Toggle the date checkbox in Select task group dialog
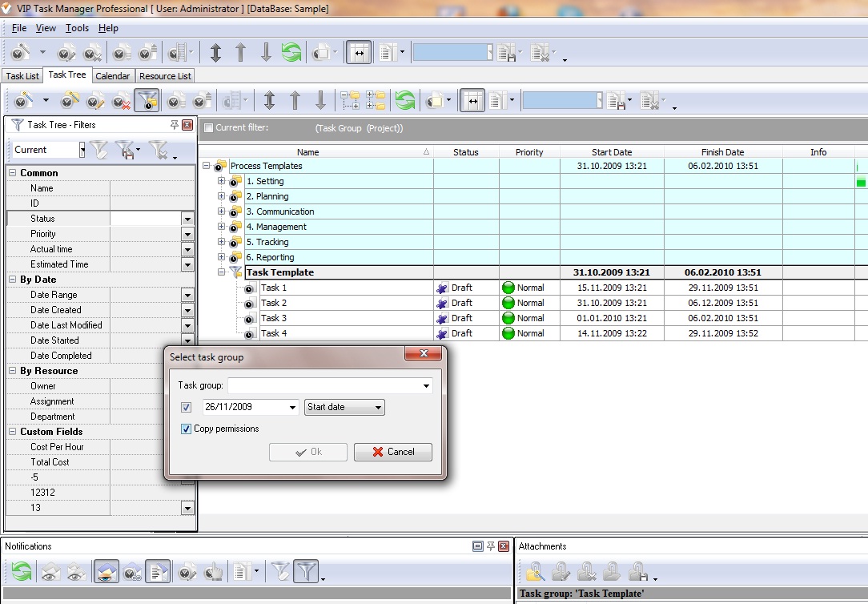This screenshot has width=868, height=604. pyautogui.click(x=187, y=408)
